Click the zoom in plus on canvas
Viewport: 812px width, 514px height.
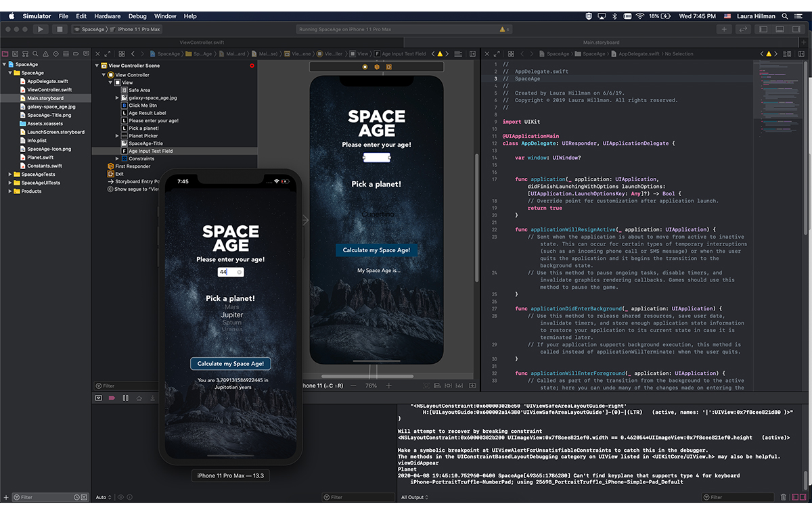click(389, 385)
